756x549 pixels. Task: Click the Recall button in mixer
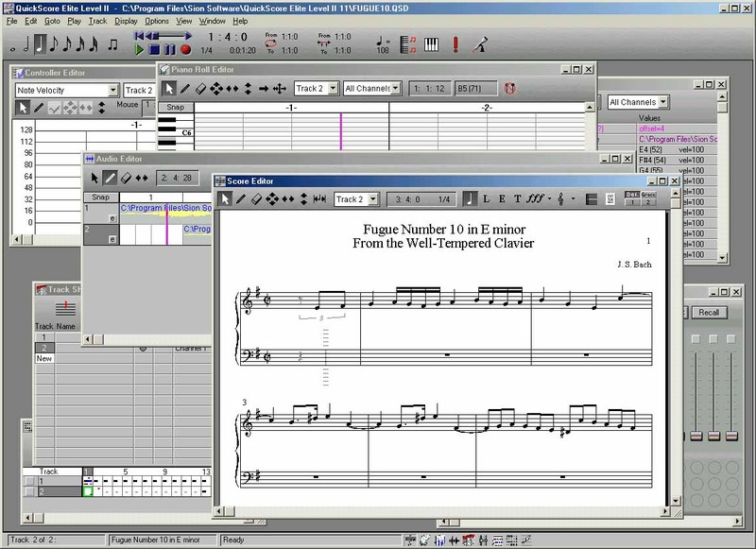click(x=707, y=312)
